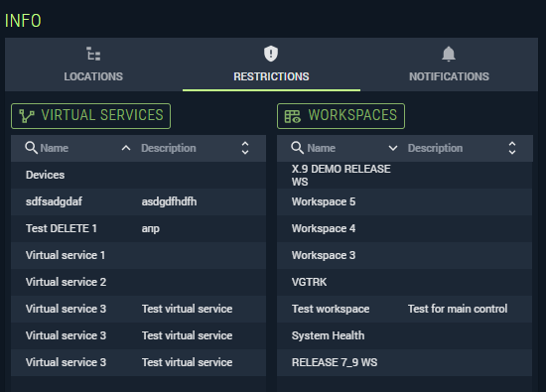546x392 pixels.
Task: Click search icon in Workspaces table
Action: (x=298, y=148)
